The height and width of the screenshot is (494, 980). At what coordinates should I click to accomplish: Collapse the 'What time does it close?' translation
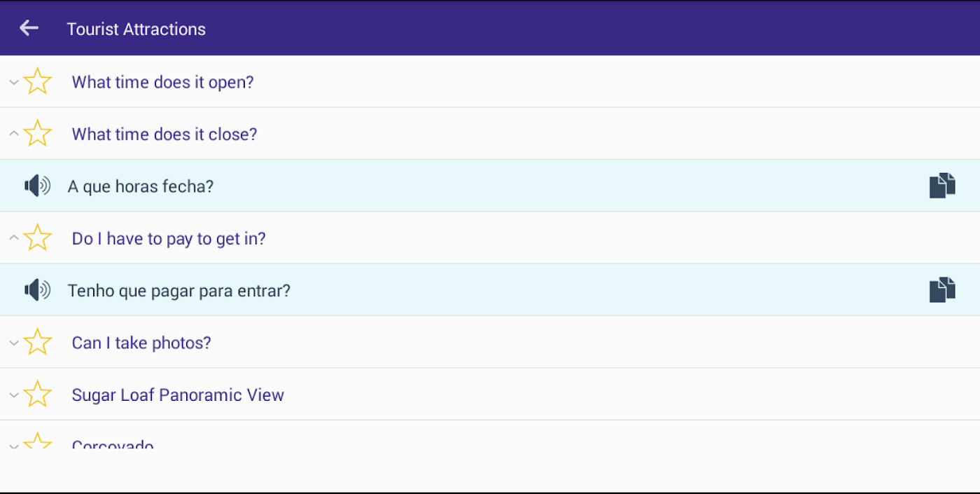(x=13, y=133)
